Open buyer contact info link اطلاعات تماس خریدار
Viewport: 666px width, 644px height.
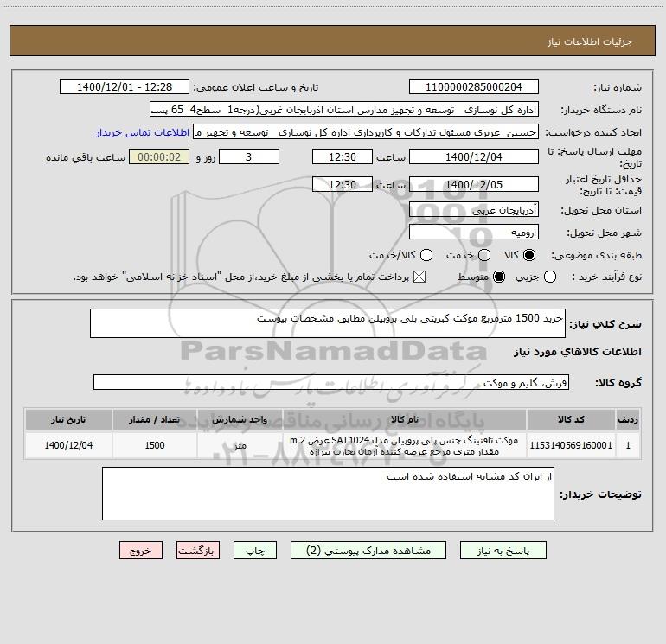143,132
